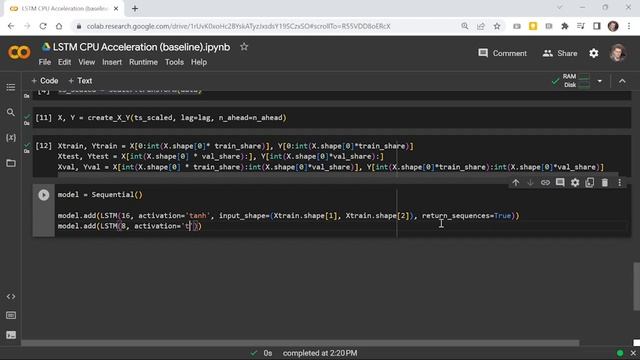
Task: Close the LSTM CPU Acceleration tab
Action: point(116,8)
